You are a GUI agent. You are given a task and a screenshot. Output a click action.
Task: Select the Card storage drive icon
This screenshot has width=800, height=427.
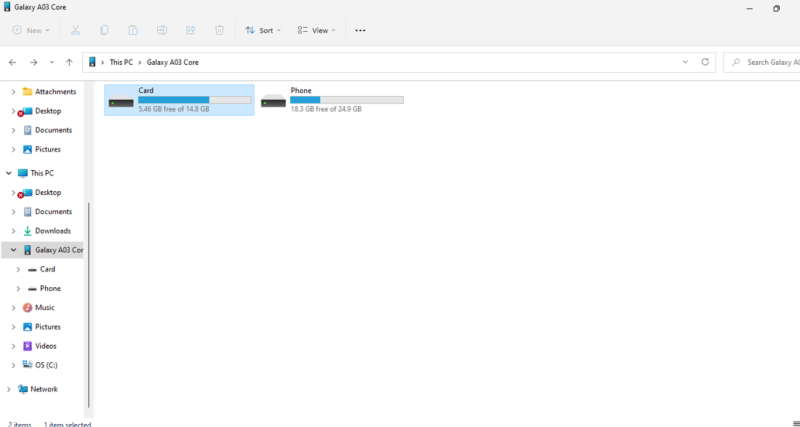121,101
